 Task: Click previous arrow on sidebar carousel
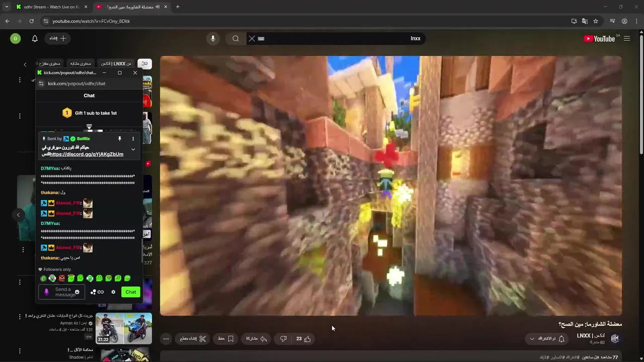click(x=18, y=215)
